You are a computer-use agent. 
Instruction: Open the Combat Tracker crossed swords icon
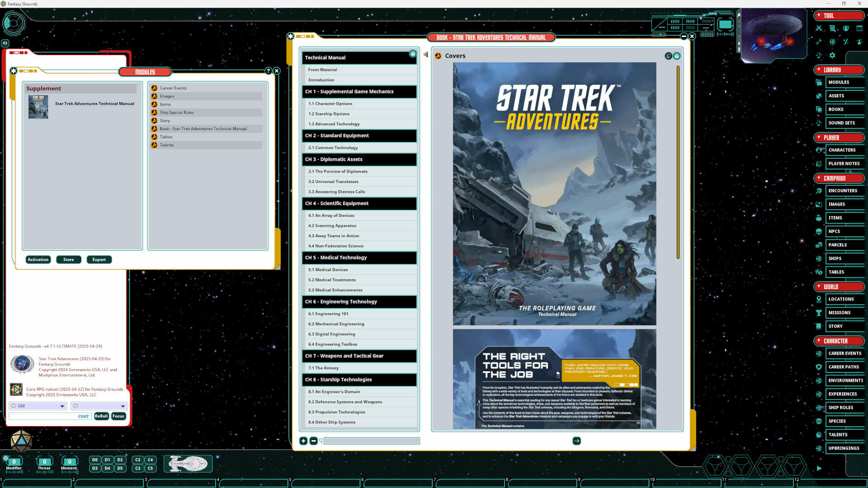click(x=818, y=28)
